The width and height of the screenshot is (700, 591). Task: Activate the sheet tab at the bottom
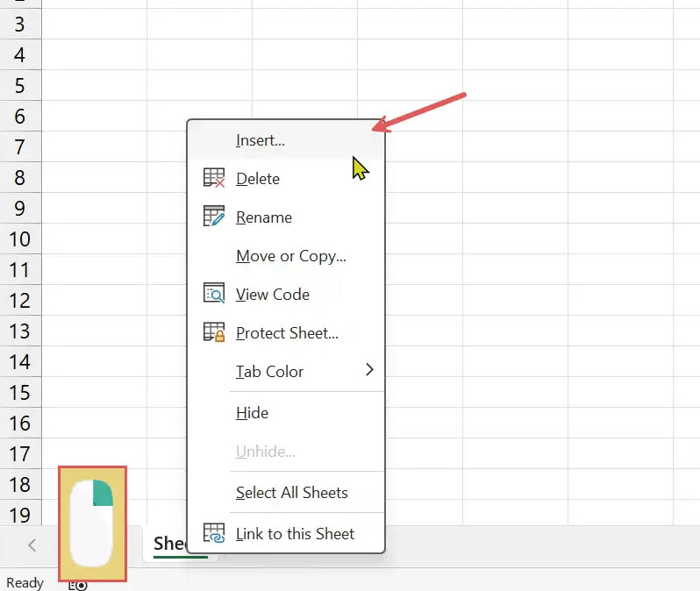point(170,544)
